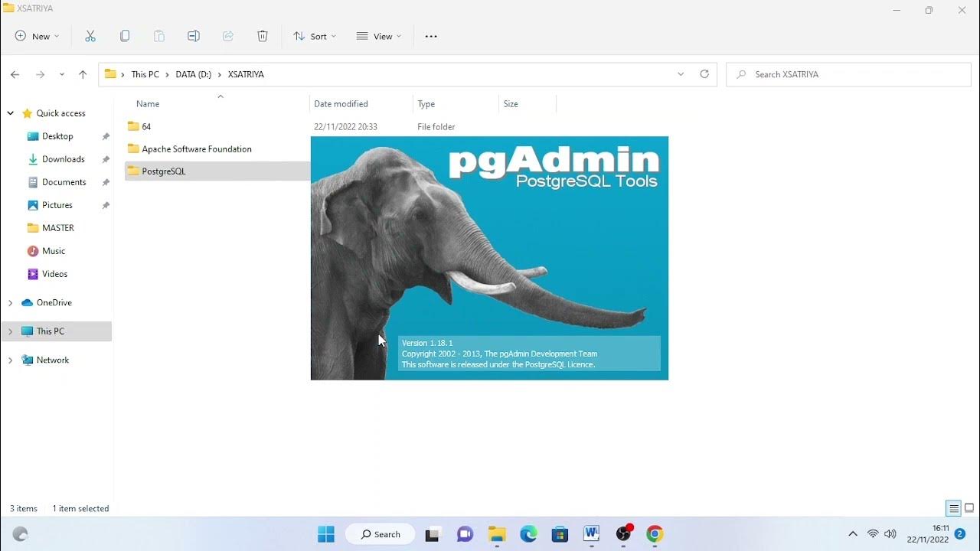The width and height of the screenshot is (980, 551).
Task: Open Wi-Fi network settings in tray
Action: (873, 534)
